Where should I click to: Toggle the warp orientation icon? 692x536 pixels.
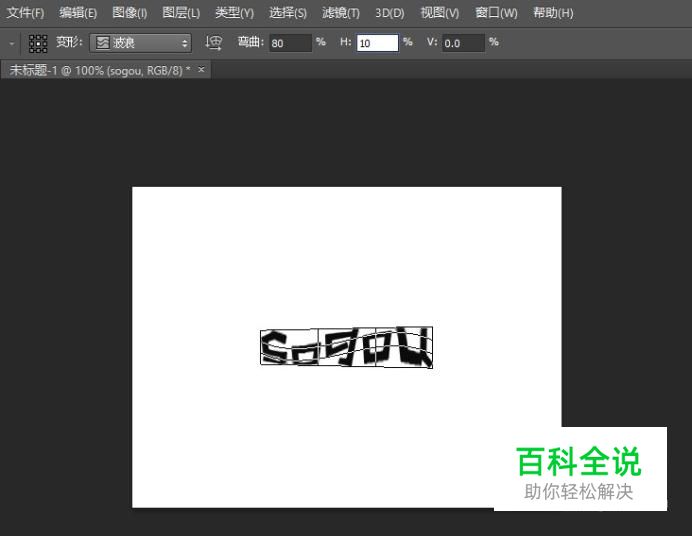(214, 43)
